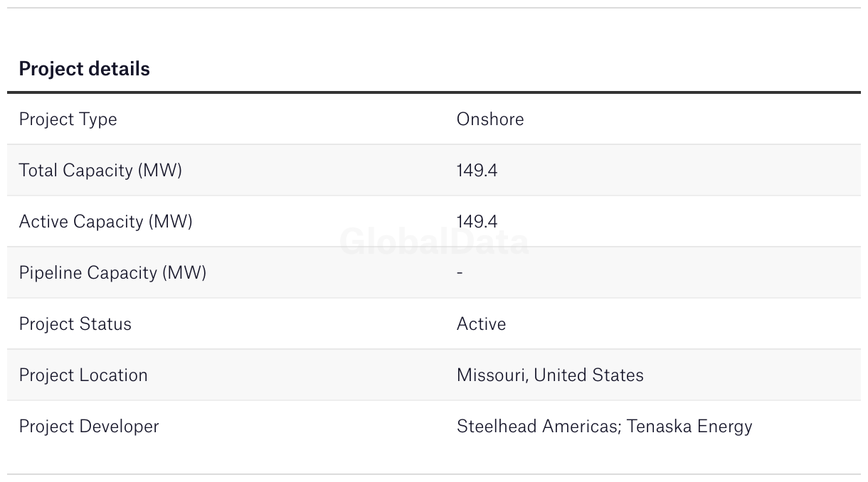Click United States in the location value

tap(588, 375)
